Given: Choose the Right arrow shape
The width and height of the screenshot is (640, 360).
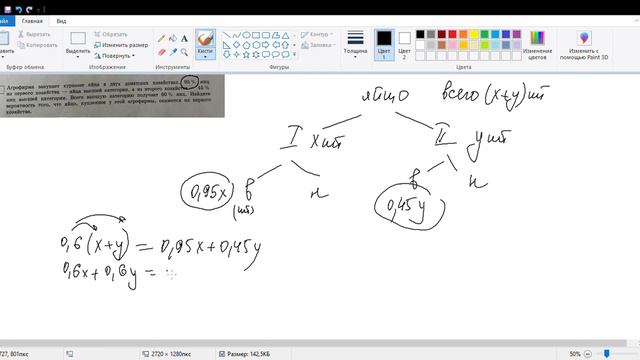Looking at the screenshot, I should coord(266,45).
